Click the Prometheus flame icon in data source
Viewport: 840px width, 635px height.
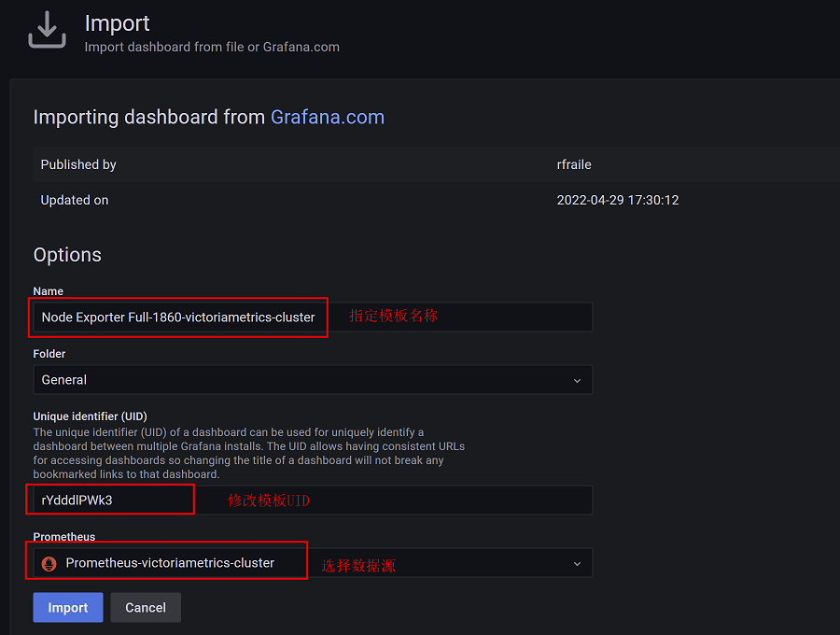point(49,563)
